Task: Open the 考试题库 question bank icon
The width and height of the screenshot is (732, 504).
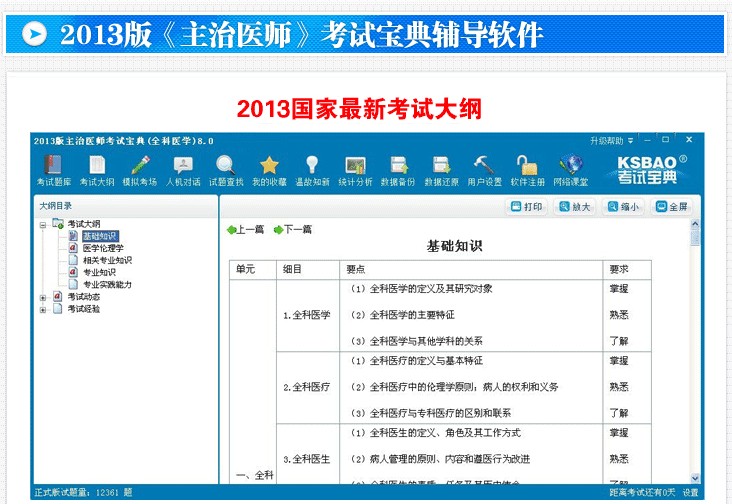Action: [x=54, y=171]
